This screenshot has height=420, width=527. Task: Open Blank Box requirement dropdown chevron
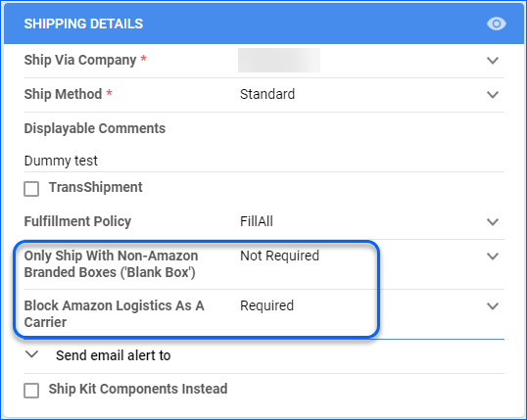point(493,257)
